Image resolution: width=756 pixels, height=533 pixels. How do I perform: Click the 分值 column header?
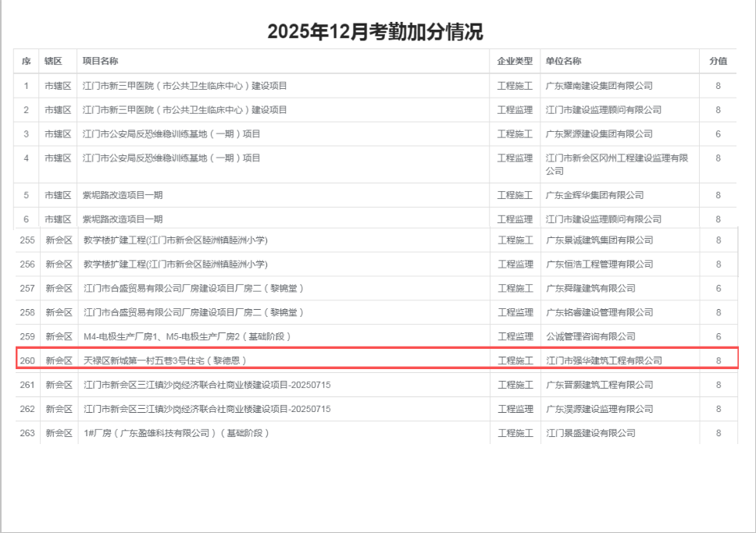(718, 61)
